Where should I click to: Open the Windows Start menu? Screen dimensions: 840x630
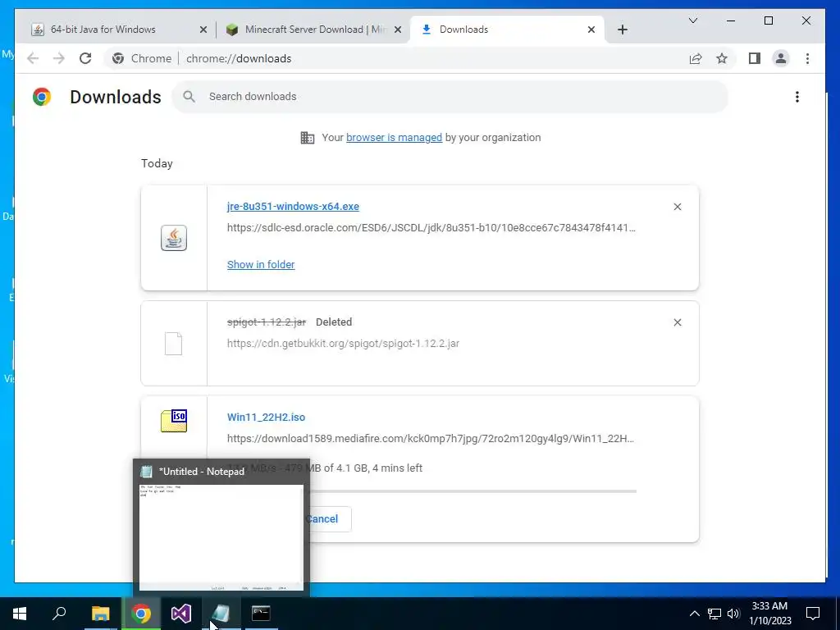tap(20, 614)
